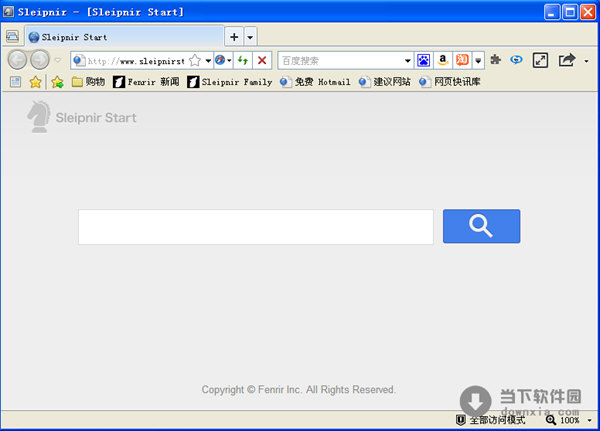Open 网页快讯库 bookmark

[x=450, y=82]
